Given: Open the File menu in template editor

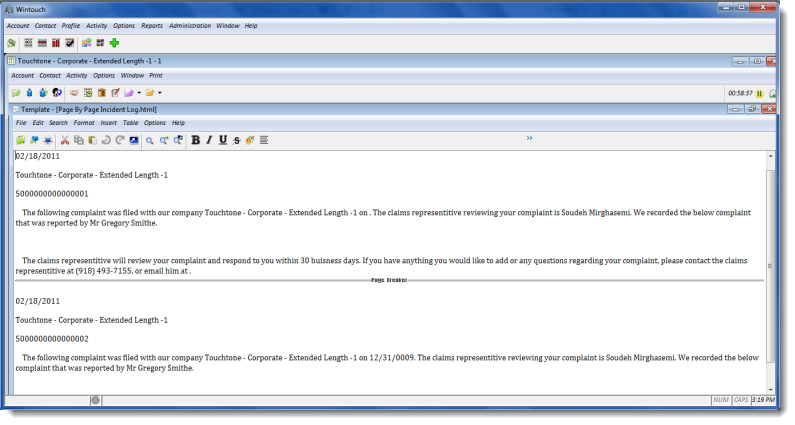Looking at the screenshot, I should 21,123.
